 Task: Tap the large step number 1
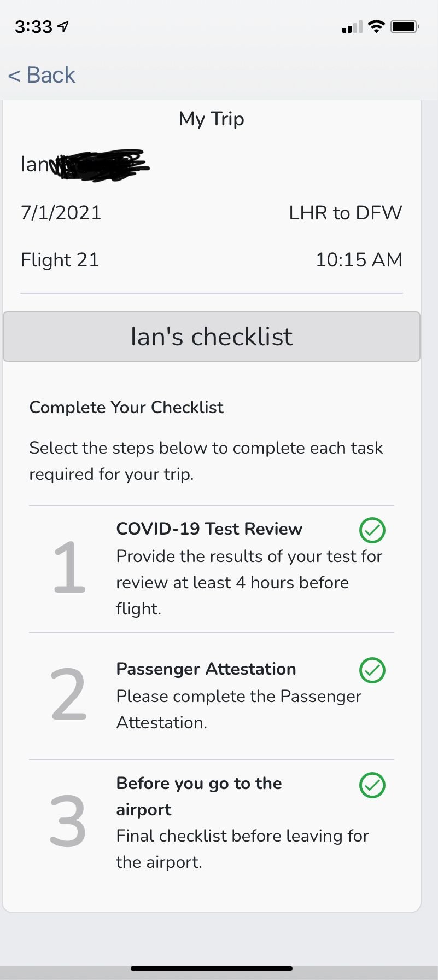69,567
